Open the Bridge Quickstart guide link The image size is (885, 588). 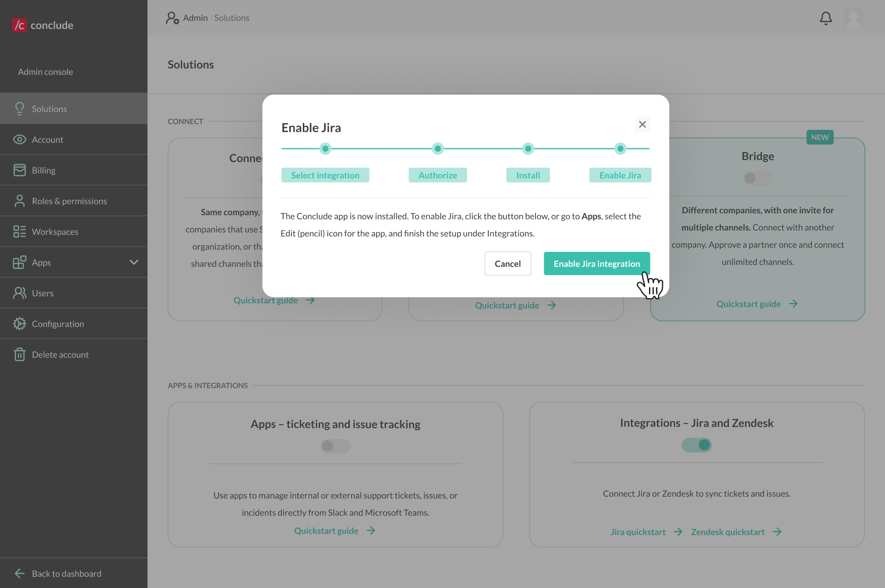(749, 304)
